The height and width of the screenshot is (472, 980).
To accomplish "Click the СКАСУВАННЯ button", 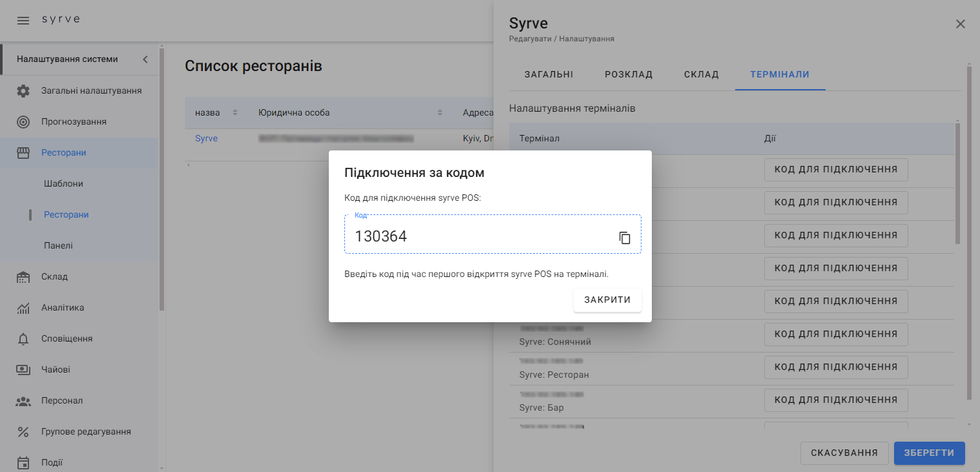I will (x=844, y=453).
